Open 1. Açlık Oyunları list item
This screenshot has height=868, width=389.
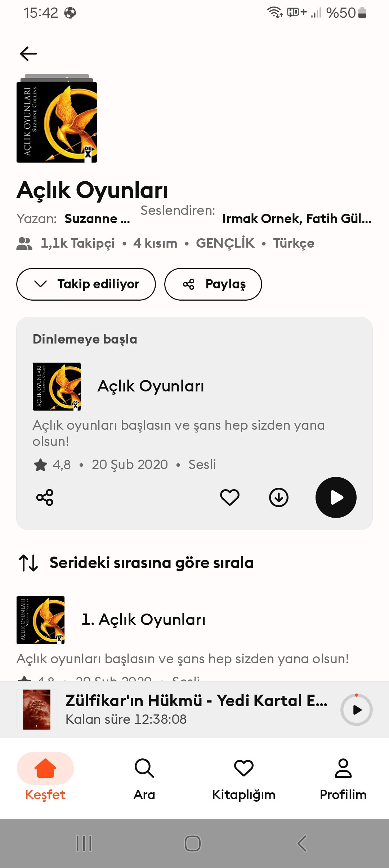[143, 620]
